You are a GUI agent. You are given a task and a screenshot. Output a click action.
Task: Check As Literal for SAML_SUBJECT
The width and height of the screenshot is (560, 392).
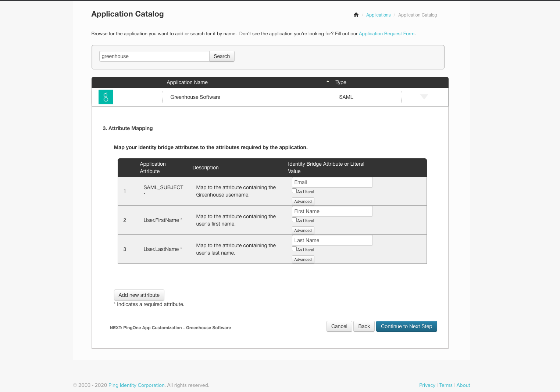294,191
